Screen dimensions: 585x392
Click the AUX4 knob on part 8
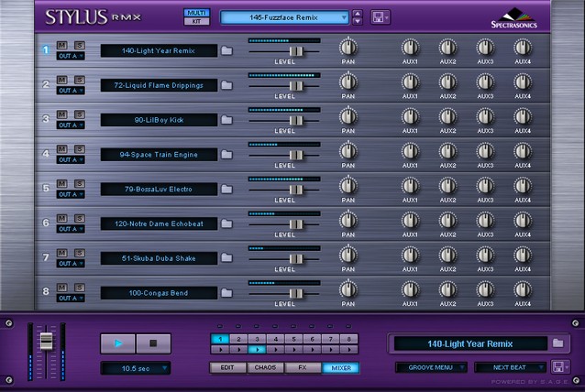tap(523, 289)
